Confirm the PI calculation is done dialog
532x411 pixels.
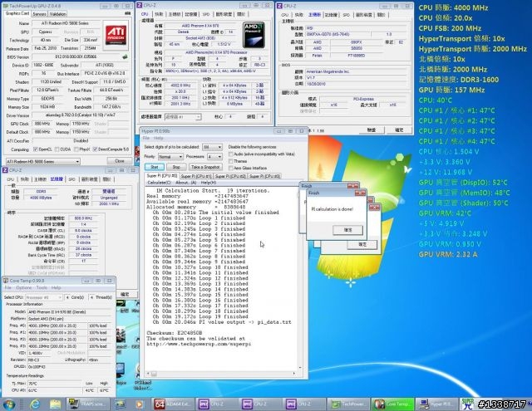pyautogui.click(x=347, y=230)
